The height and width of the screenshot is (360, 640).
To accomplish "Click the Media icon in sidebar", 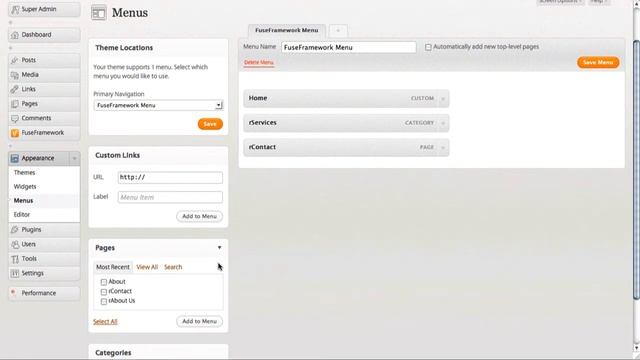I will (15, 75).
